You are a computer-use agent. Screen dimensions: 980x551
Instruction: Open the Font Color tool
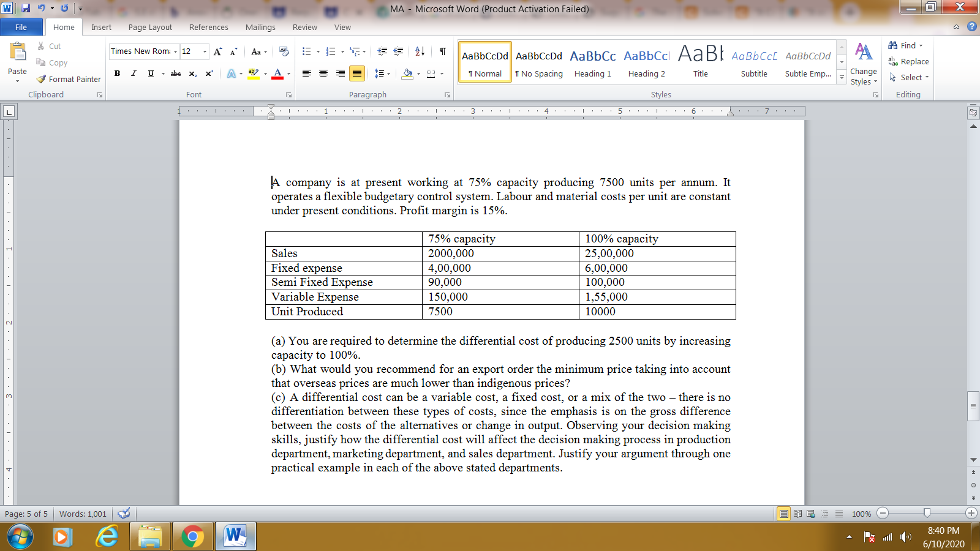278,73
